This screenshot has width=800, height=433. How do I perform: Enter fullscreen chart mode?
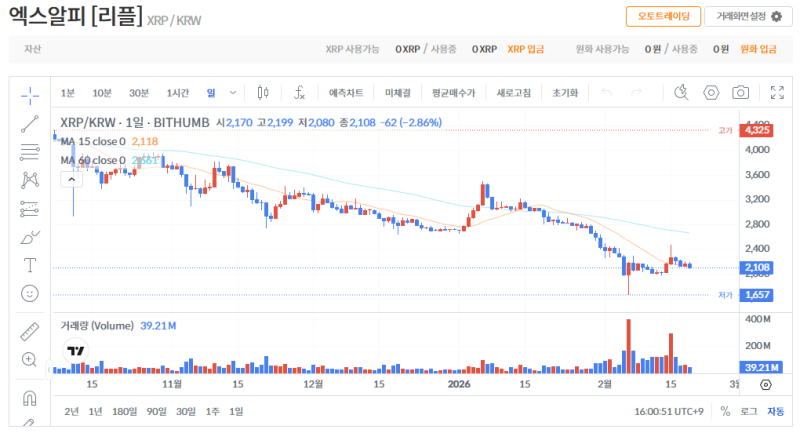pyautogui.click(x=777, y=92)
